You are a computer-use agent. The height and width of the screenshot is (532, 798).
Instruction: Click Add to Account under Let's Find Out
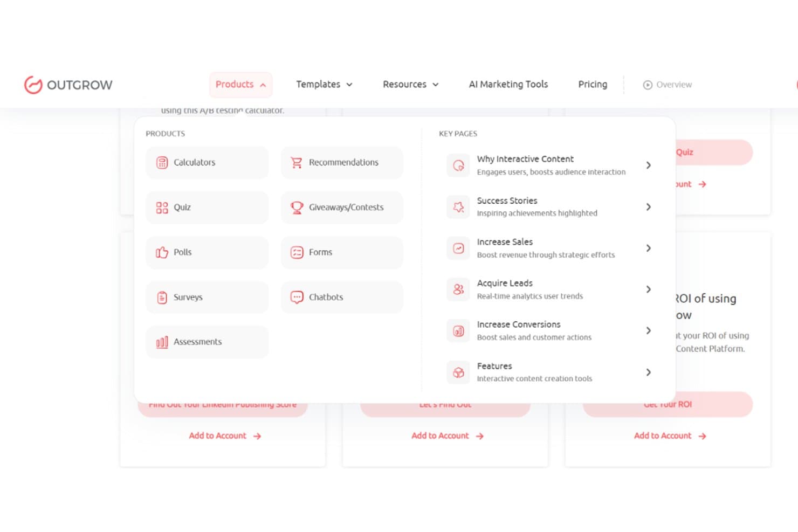click(448, 436)
